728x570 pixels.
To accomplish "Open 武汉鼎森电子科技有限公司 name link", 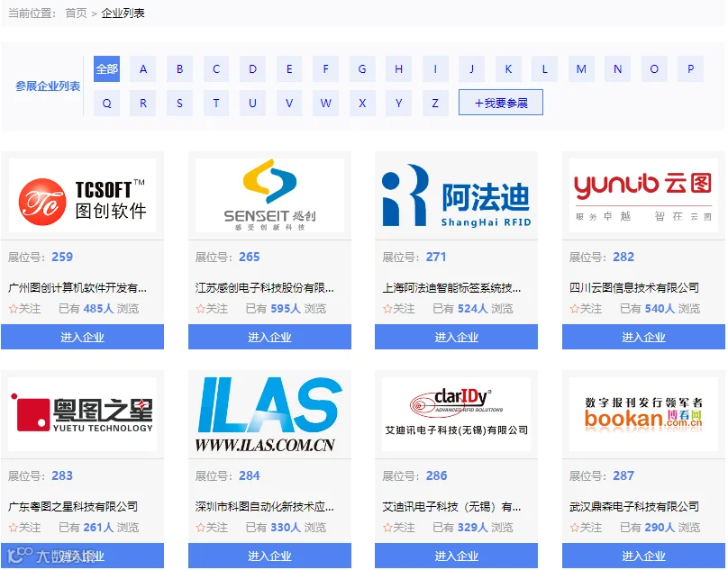I will point(634,507).
